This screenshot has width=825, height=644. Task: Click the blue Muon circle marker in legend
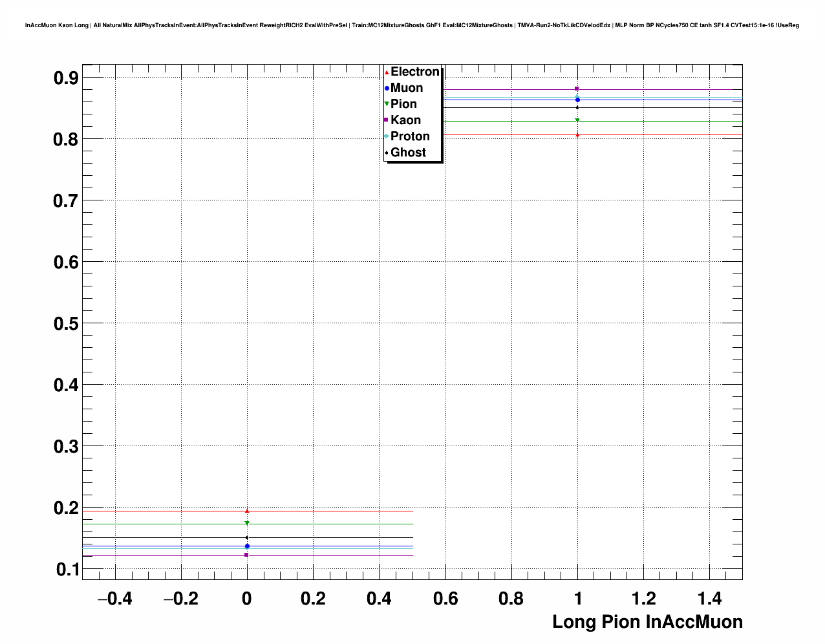tap(387, 88)
